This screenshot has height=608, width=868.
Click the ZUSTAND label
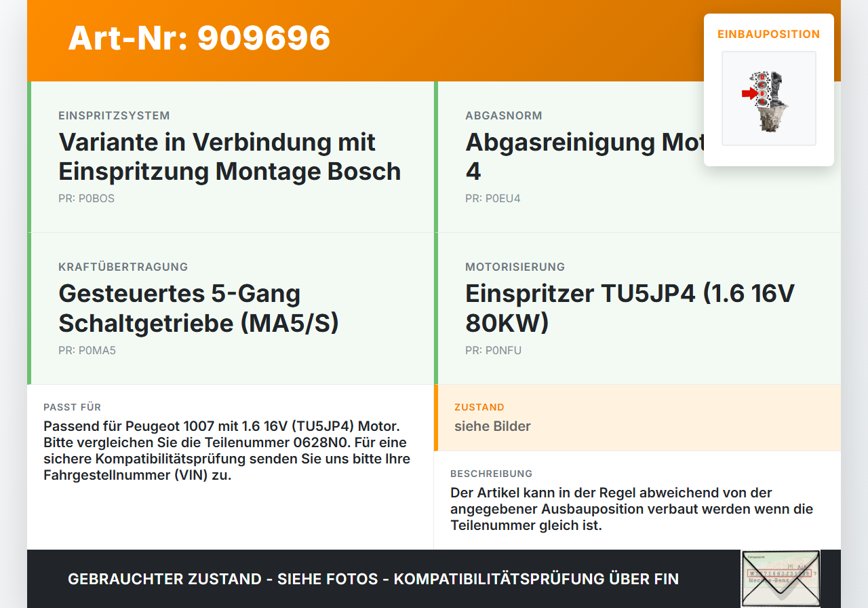[479, 407]
